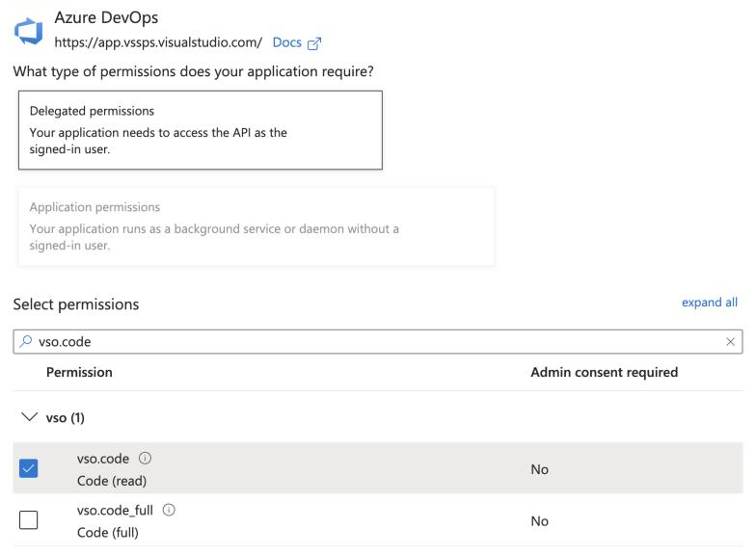Open the Docs link
Image resolution: width=756 pixels, height=555 pixels.
click(x=287, y=42)
